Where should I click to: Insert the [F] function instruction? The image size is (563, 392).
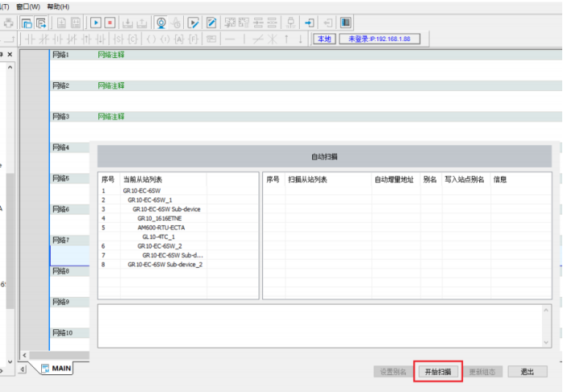click(x=194, y=39)
